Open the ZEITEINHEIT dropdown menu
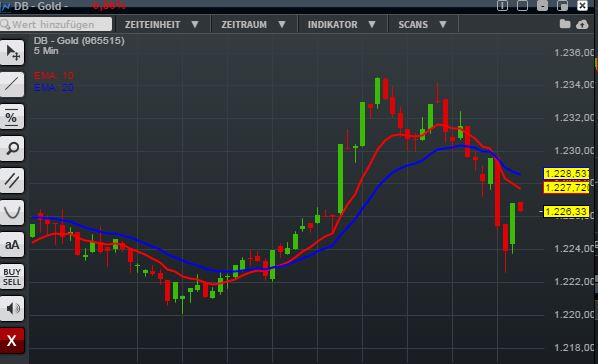 point(162,24)
